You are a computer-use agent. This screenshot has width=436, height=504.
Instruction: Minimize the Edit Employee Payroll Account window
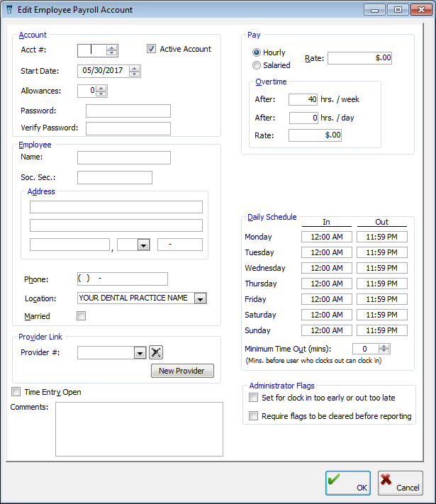coord(374,10)
